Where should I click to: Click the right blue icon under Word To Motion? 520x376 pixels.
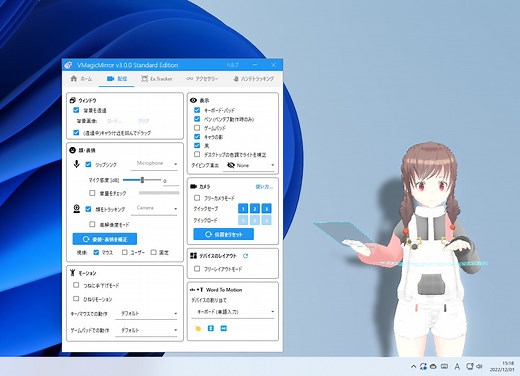tap(224, 328)
